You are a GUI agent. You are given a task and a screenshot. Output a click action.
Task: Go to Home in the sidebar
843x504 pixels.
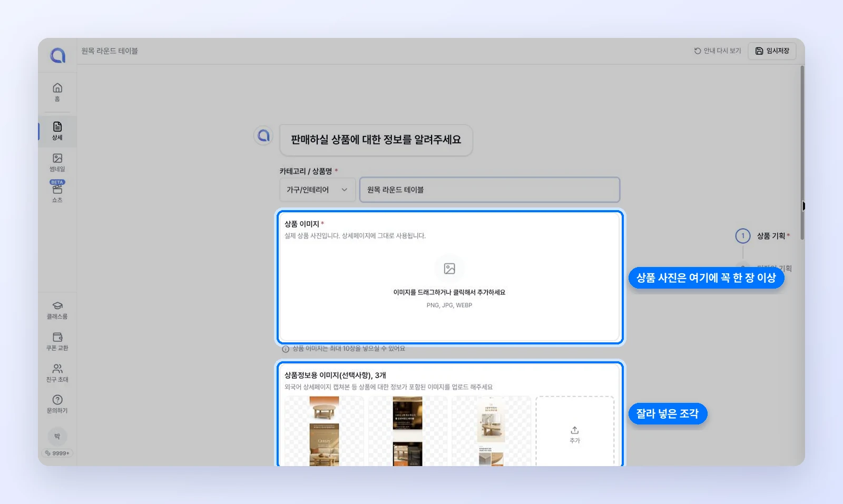click(57, 92)
